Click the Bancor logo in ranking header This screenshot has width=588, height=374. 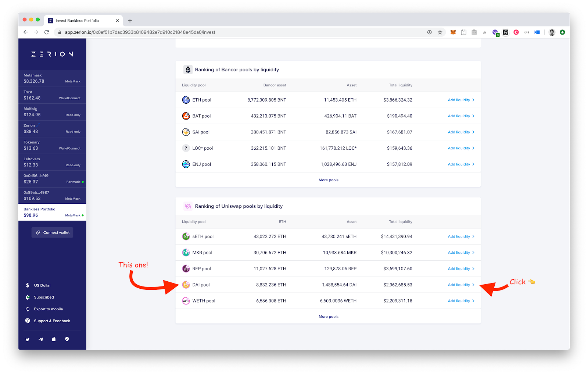[188, 70]
